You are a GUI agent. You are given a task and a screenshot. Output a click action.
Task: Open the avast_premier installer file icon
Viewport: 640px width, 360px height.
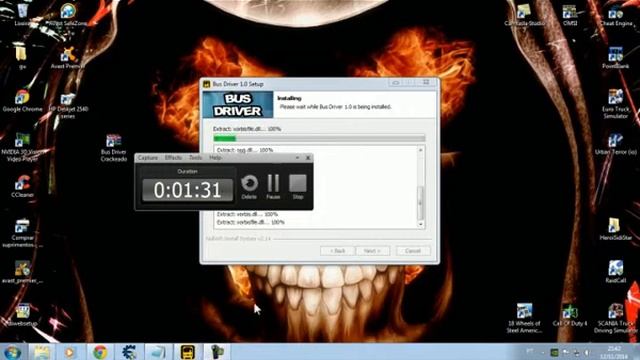point(22,272)
